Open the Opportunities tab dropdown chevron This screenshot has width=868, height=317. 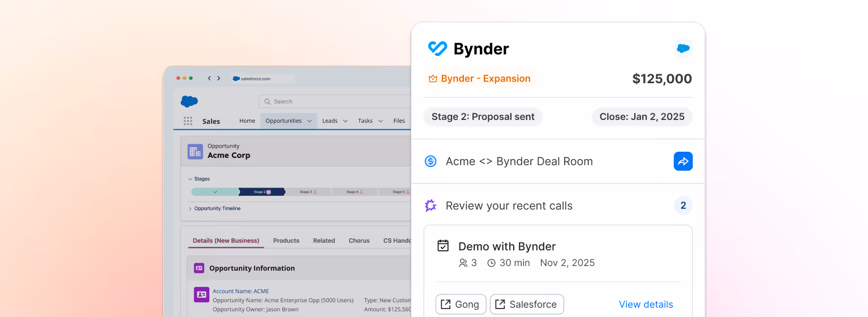click(310, 121)
